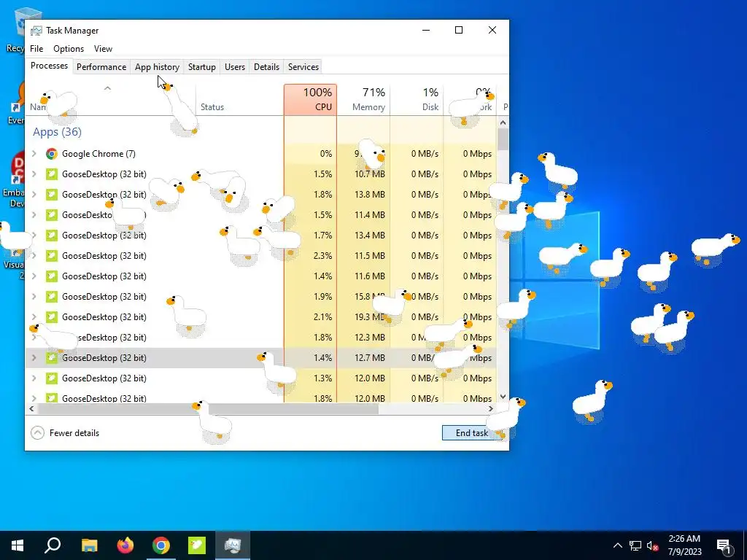Expand the GooseDesktop row using 19.3 MB
This screenshot has height=560, width=747.
click(x=34, y=317)
